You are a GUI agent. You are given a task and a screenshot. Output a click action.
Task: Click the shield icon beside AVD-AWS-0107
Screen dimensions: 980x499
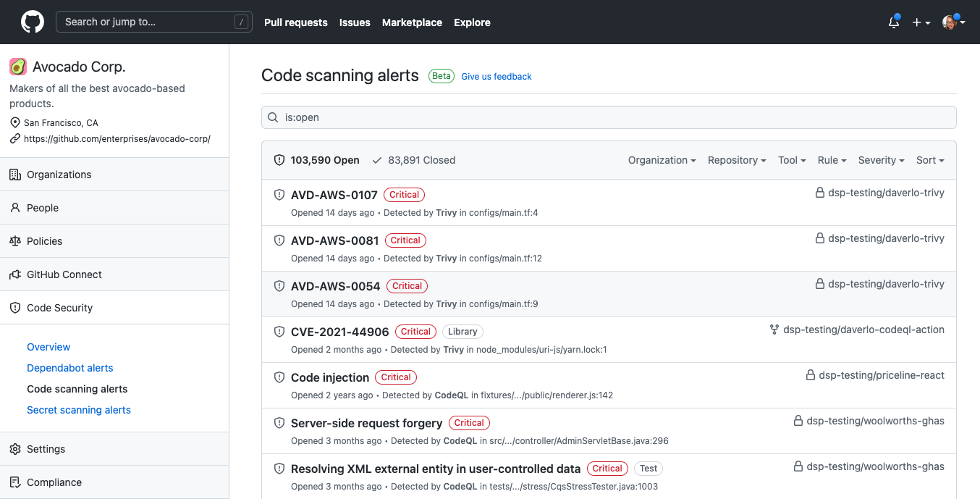click(x=279, y=194)
